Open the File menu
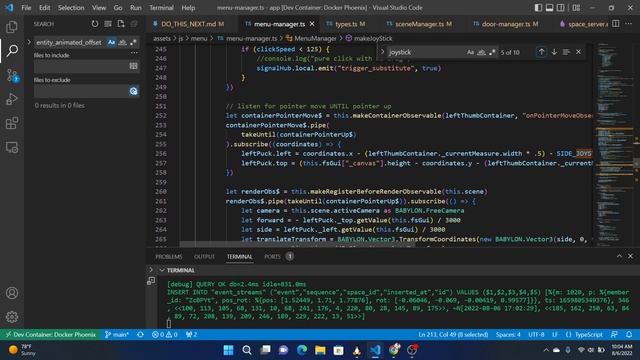The image size is (640, 360). 26,8
